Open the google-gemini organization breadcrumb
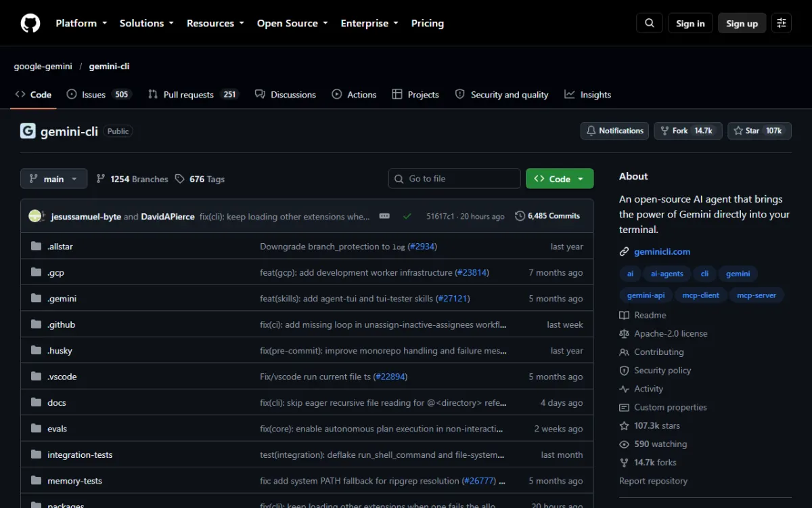 tap(43, 66)
